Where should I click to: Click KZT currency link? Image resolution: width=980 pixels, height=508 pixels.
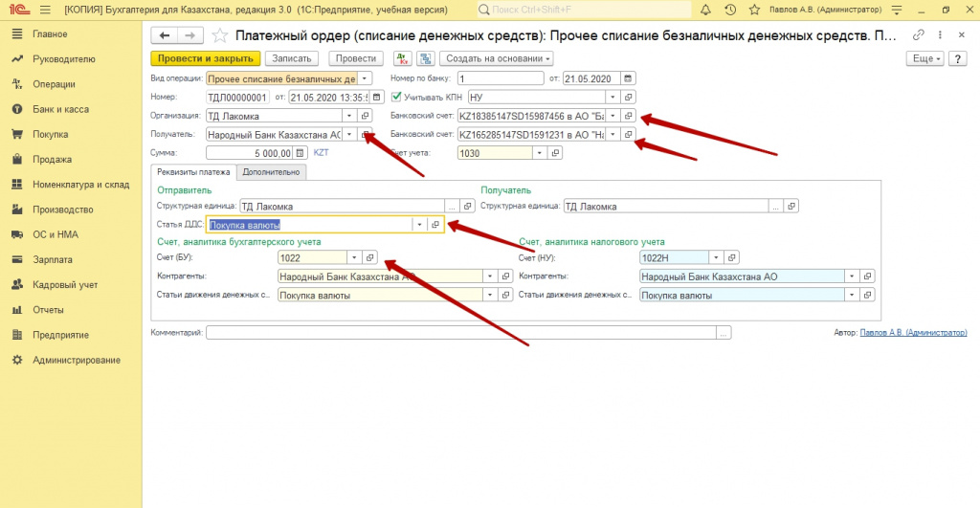pyautogui.click(x=321, y=152)
